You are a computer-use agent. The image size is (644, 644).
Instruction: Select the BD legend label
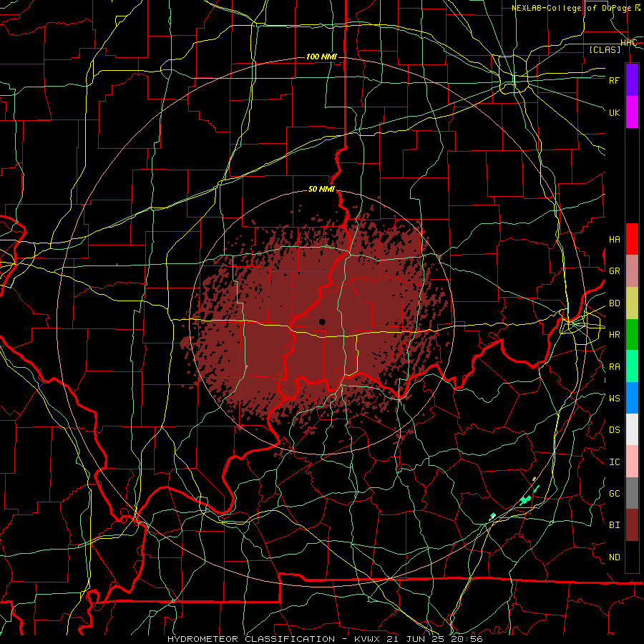click(x=614, y=303)
